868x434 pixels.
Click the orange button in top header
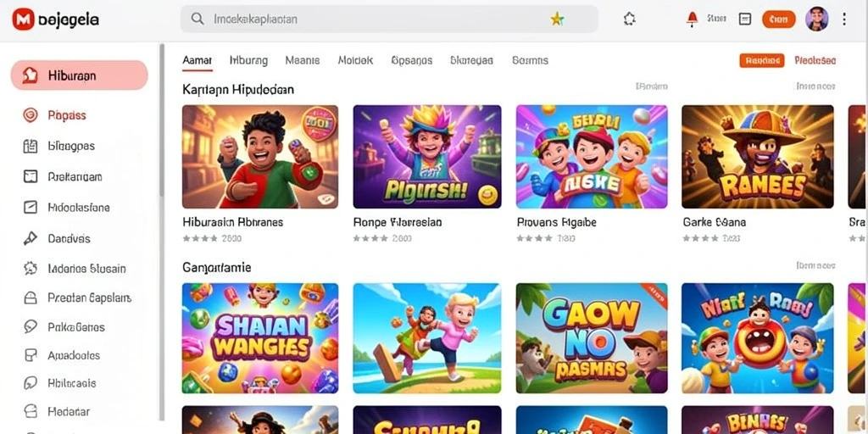(x=779, y=19)
